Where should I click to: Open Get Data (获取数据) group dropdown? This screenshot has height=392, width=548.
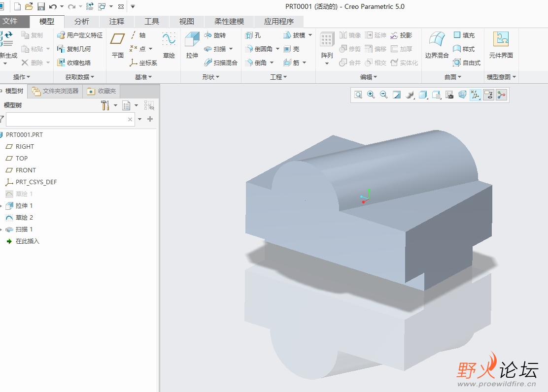[x=80, y=77]
